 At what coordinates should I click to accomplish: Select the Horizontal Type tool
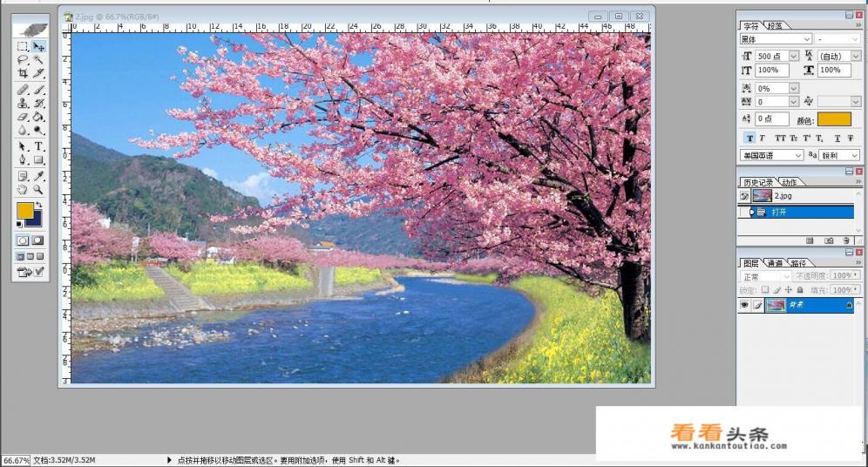click(x=39, y=146)
